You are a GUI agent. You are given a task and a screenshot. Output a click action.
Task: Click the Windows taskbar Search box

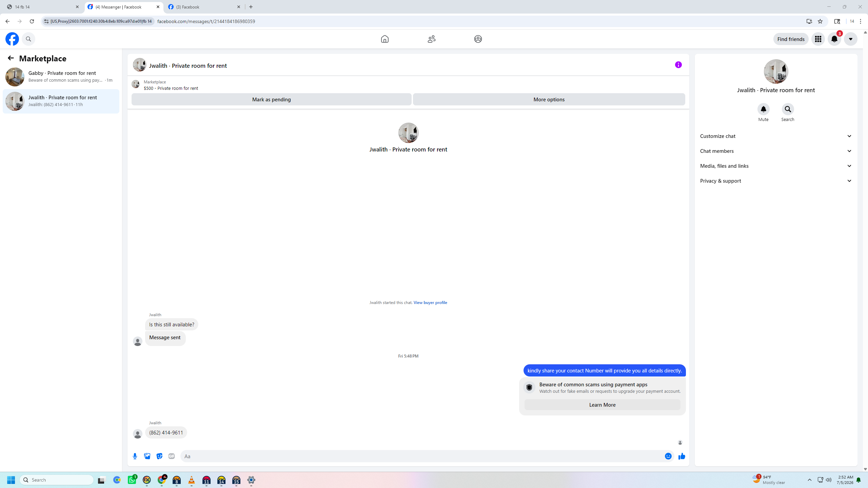coord(57,480)
